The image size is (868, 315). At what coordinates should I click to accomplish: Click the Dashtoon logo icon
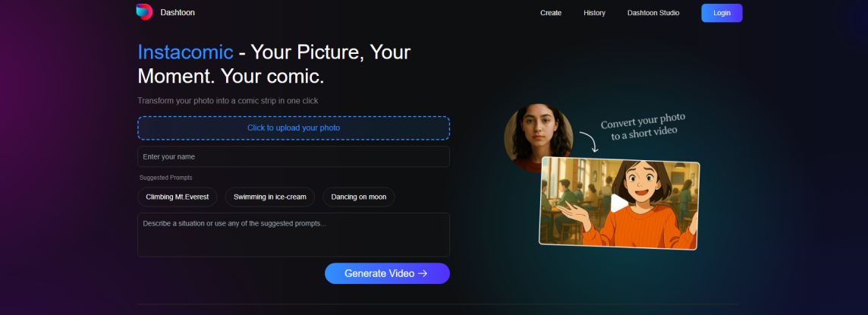144,12
